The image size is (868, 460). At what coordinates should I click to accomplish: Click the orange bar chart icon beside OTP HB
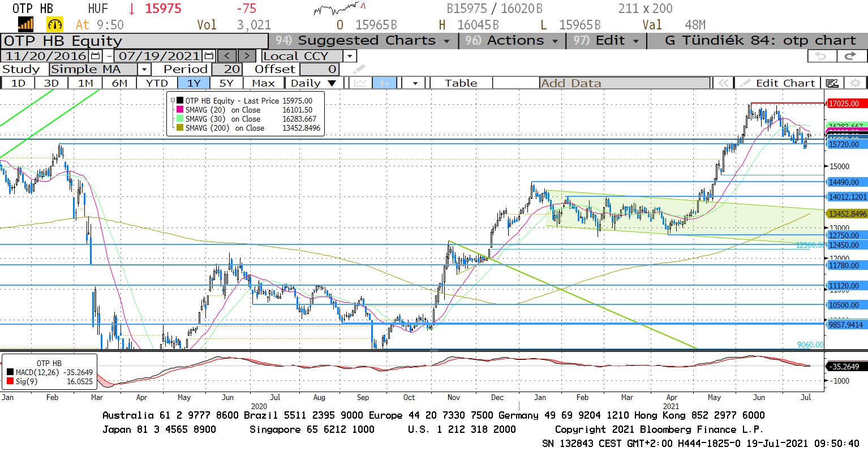point(26,24)
